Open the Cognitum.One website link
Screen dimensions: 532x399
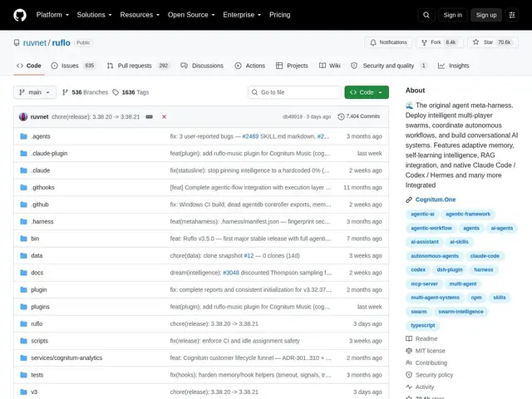click(x=436, y=199)
